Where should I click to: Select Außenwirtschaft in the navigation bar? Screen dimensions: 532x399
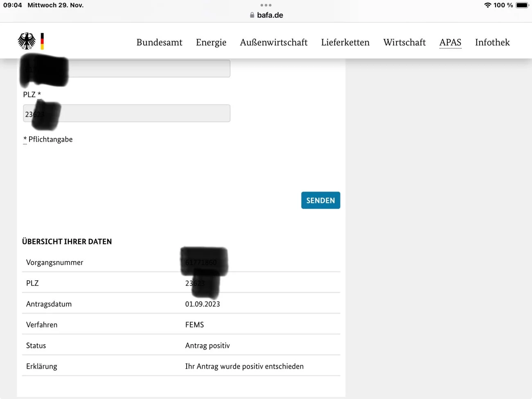[x=273, y=43]
